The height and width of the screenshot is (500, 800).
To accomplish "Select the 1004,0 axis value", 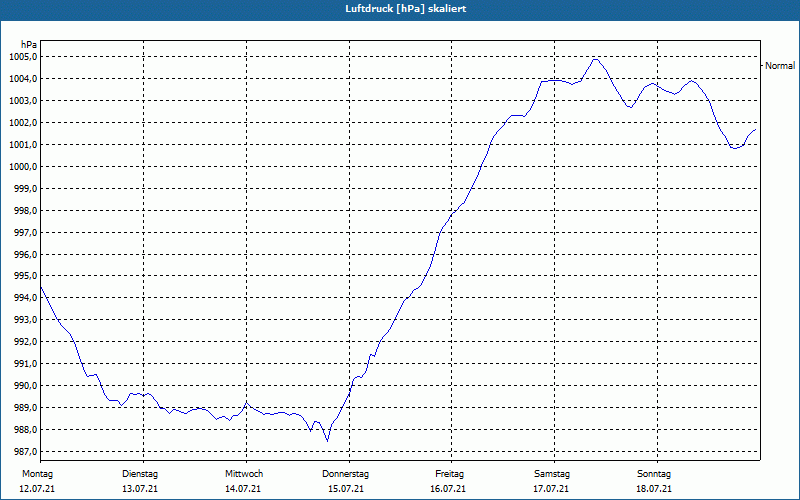I will pos(22,79).
